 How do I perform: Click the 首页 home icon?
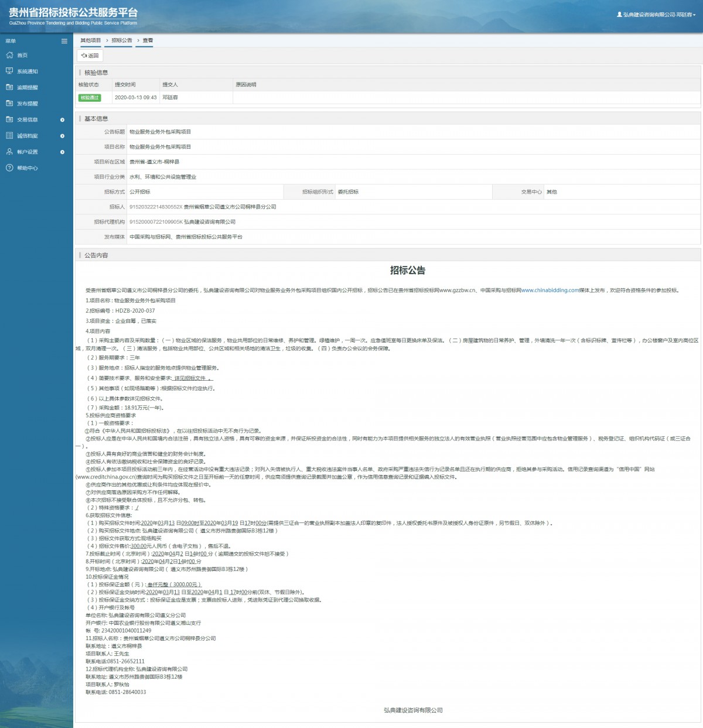(9, 55)
